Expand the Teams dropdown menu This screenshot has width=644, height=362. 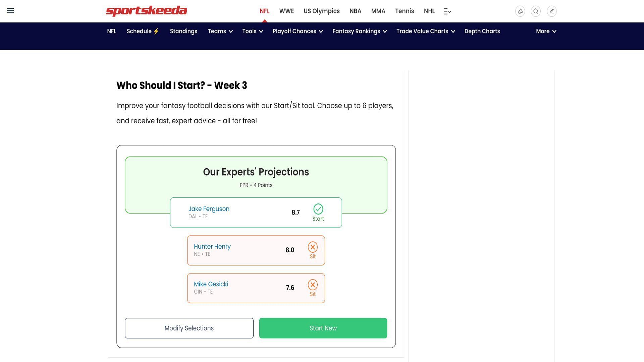point(220,31)
